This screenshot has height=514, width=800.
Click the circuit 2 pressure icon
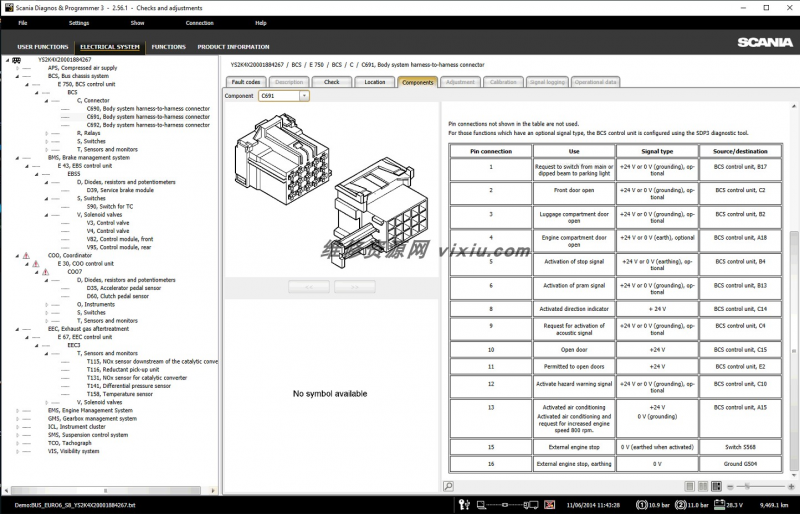coord(680,505)
